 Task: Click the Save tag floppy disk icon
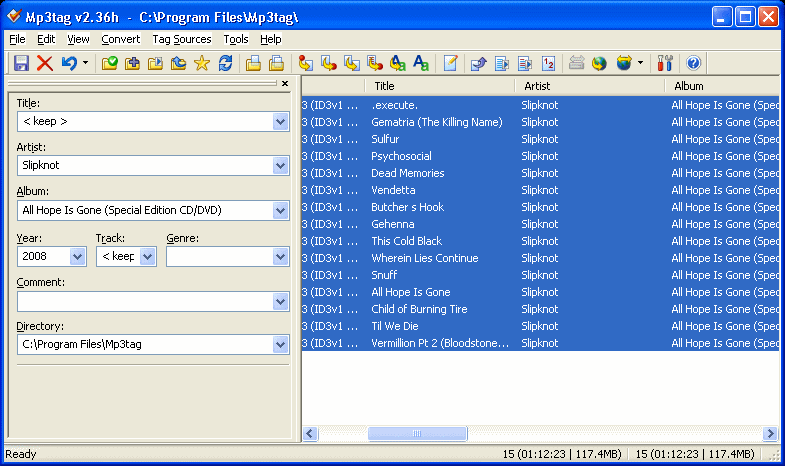[21, 63]
